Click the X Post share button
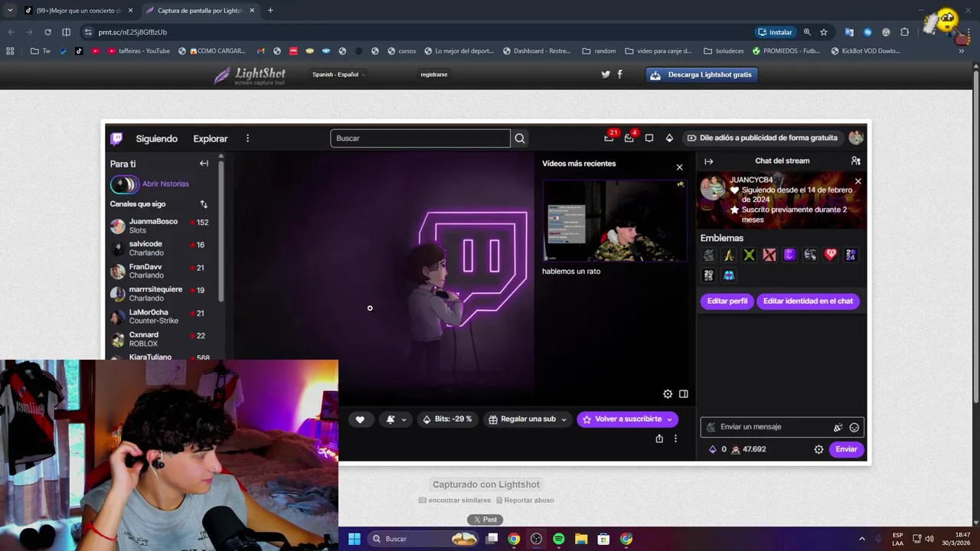The height and width of the screenshot is (551, 980). 485,520
